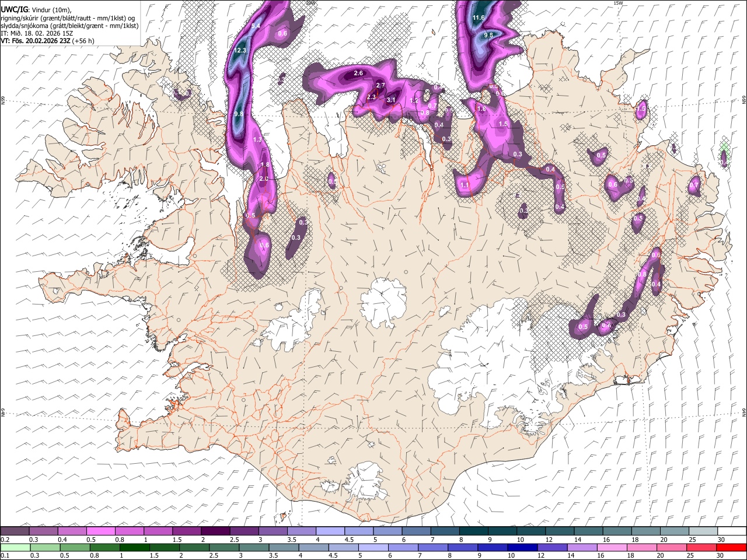This screenshot has width=747, height=560.
Task: Select the violet swatch between 14 and 16, lower legend
Action: (x=583, y=547)
